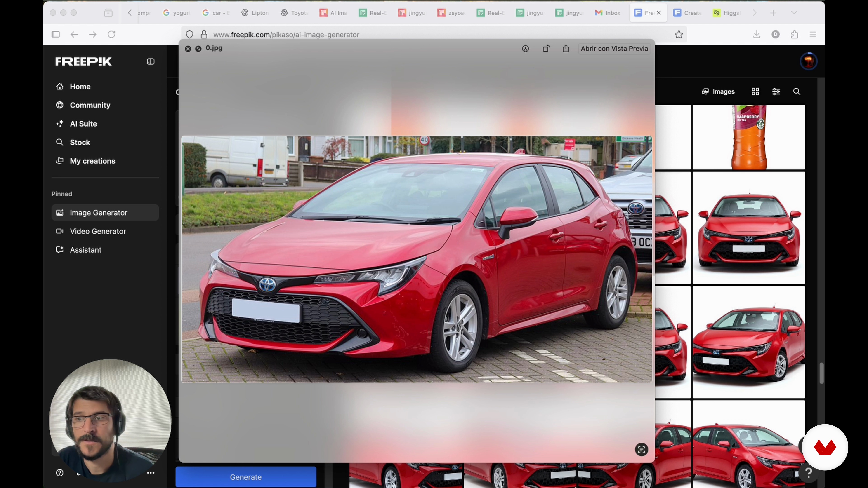The height and width of the screenshot is (488, 868).
Task: Close the active Freepik tab
Action: 659,13
